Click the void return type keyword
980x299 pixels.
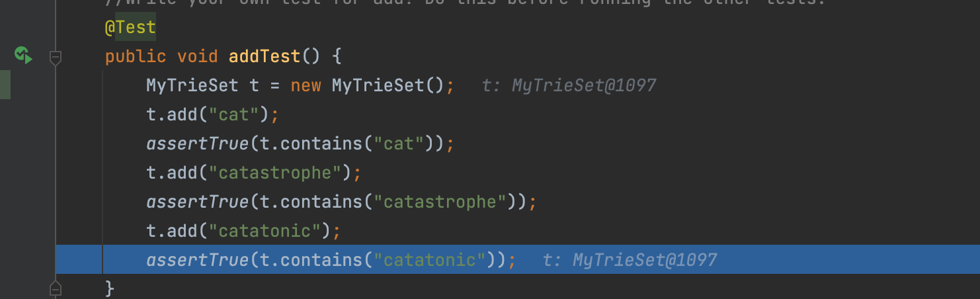tap(197, 56)
